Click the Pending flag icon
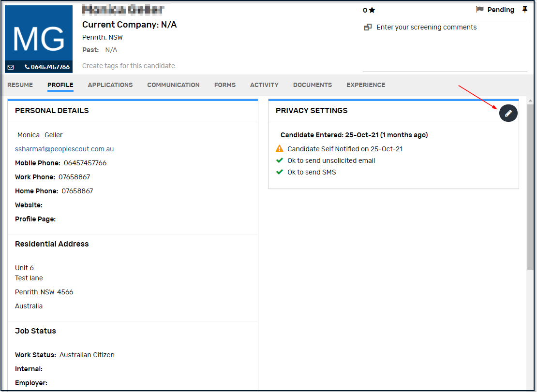This screenshot has width=537, height=392. 479,10
